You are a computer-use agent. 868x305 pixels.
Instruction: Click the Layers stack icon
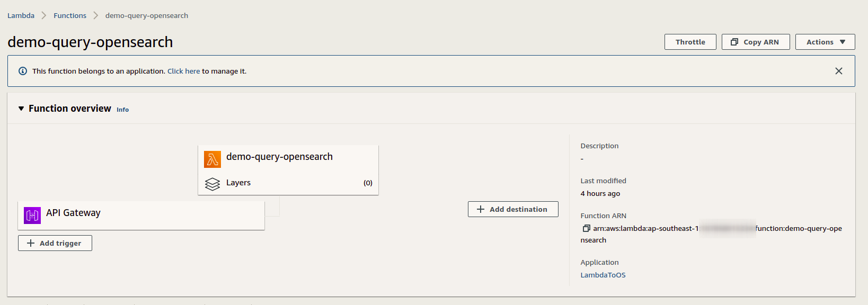pos(212,184)
